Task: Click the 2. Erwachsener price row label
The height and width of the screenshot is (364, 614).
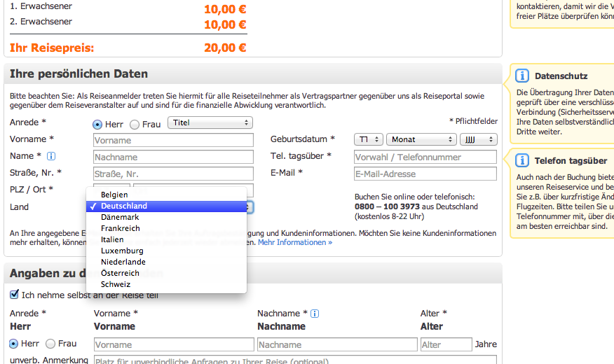Action: 41,22
